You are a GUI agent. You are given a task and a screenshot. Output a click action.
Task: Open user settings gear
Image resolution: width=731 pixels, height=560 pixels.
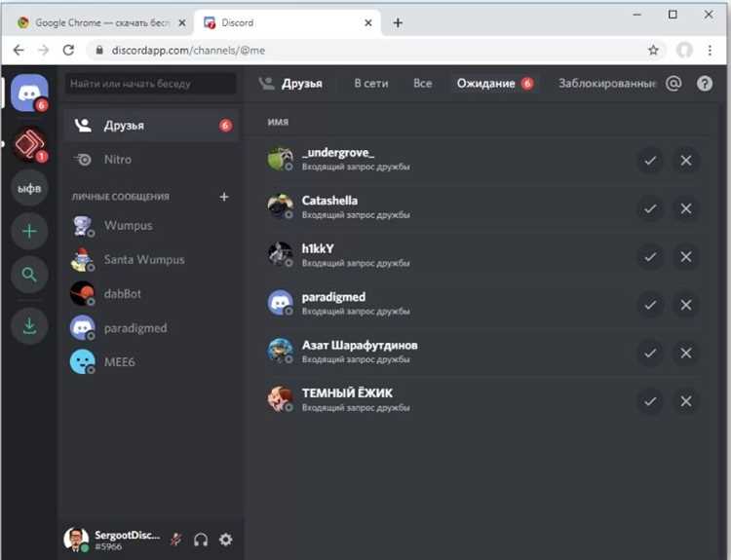point(226,540)
